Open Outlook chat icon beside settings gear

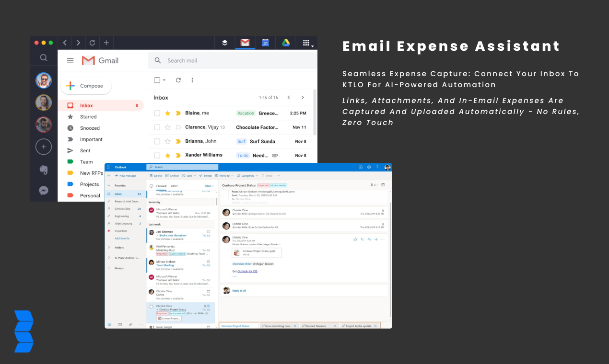point(361,167)
